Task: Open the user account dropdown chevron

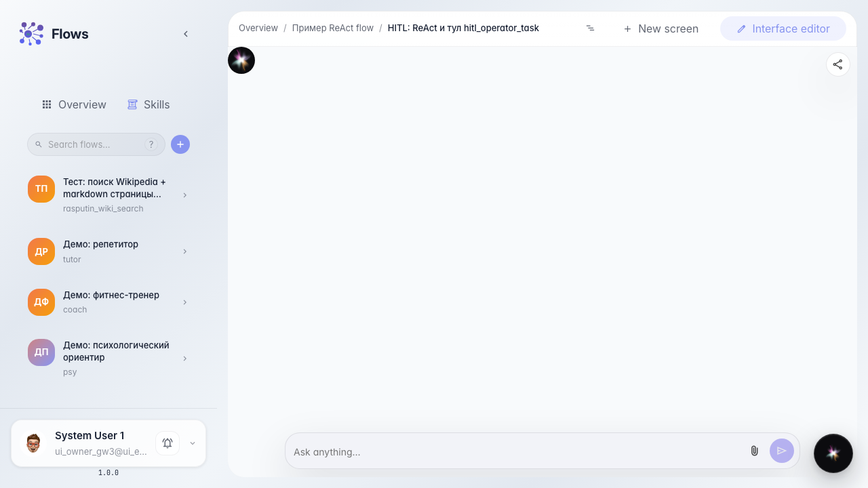Action: click(193, 443)
